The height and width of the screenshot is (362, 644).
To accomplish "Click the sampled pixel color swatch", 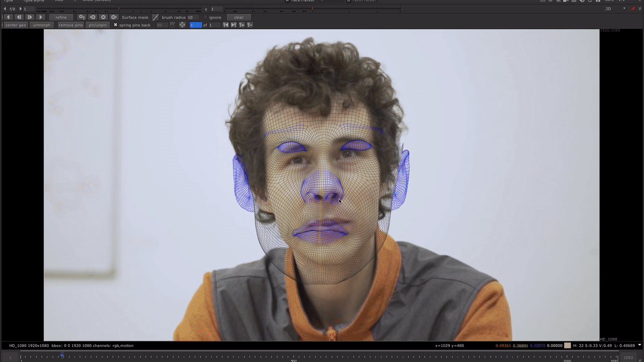I will tap(568, 345).
